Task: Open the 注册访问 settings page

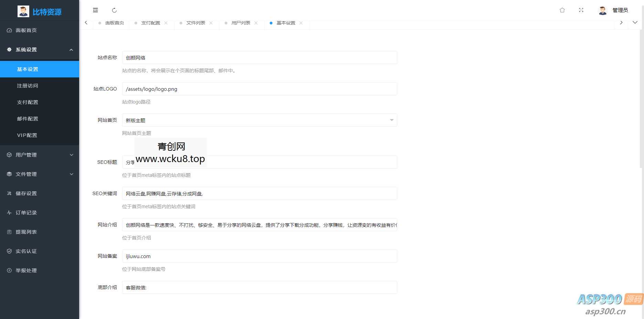Action: [28, 85]
